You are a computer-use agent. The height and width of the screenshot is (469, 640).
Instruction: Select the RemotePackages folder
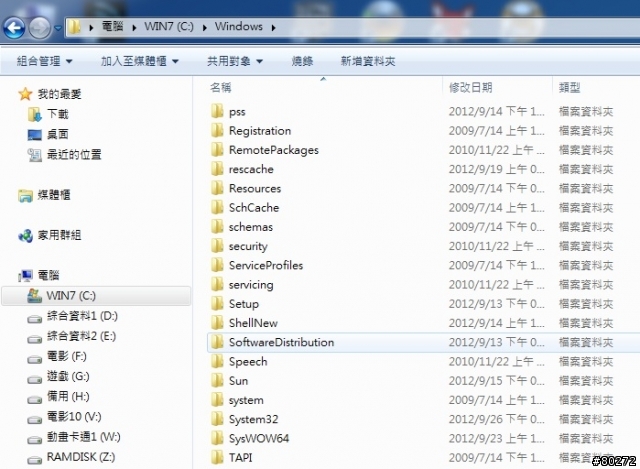(265, 150)
